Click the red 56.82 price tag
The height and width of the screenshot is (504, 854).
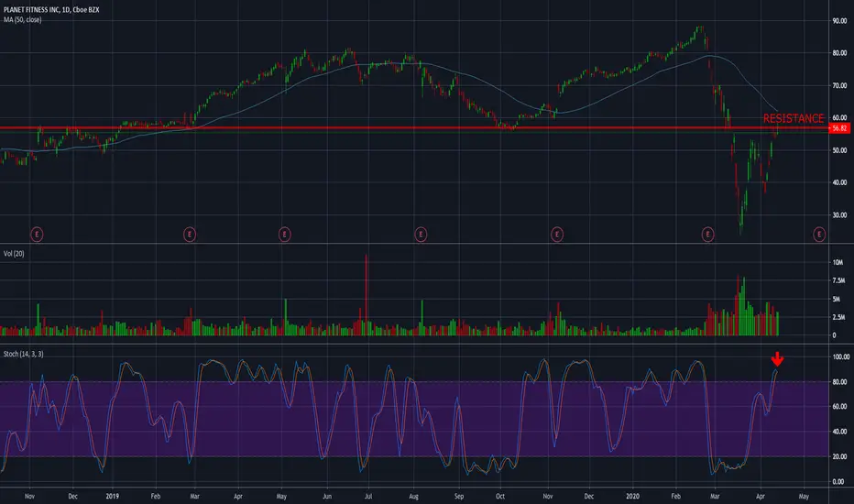(839, 128)
